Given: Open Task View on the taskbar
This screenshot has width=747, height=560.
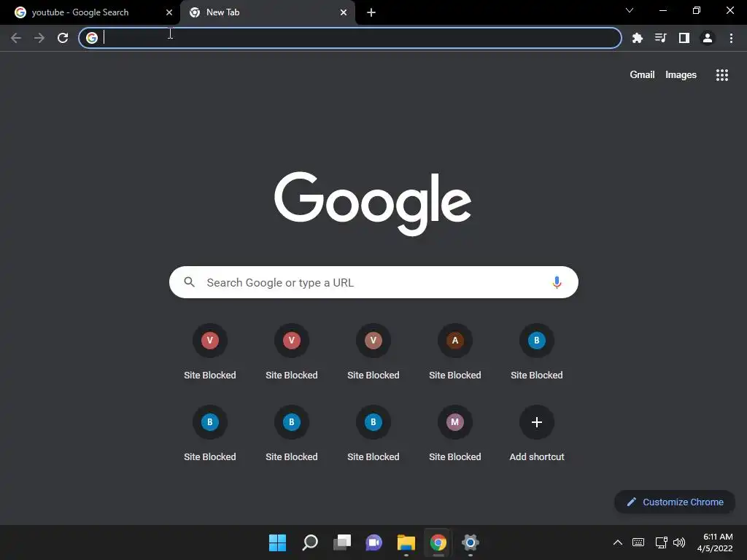Looking at the screenshot, I should point(342,542).
